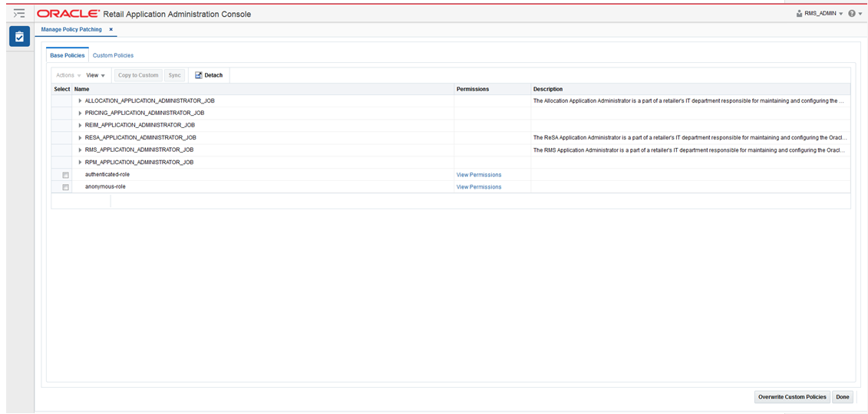Select the authenticated-role name text
Screen dimensions: 868x414
coord(107,174)
